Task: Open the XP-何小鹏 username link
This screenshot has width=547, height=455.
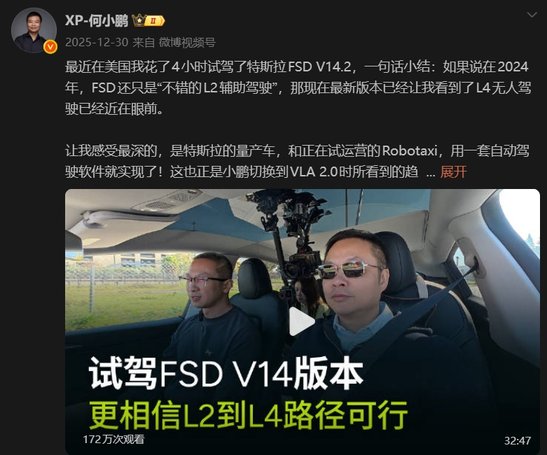Action: [97, 21]
